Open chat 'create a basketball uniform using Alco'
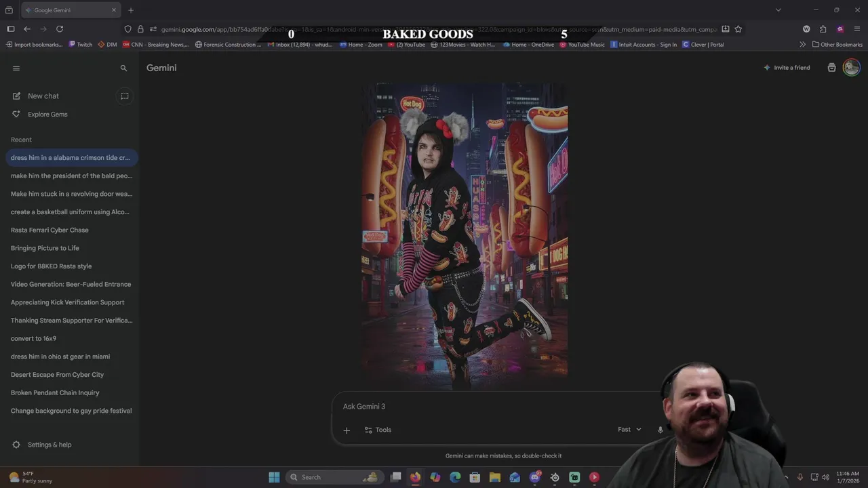This screenshot has width=868, height=488. click(71, 212)
